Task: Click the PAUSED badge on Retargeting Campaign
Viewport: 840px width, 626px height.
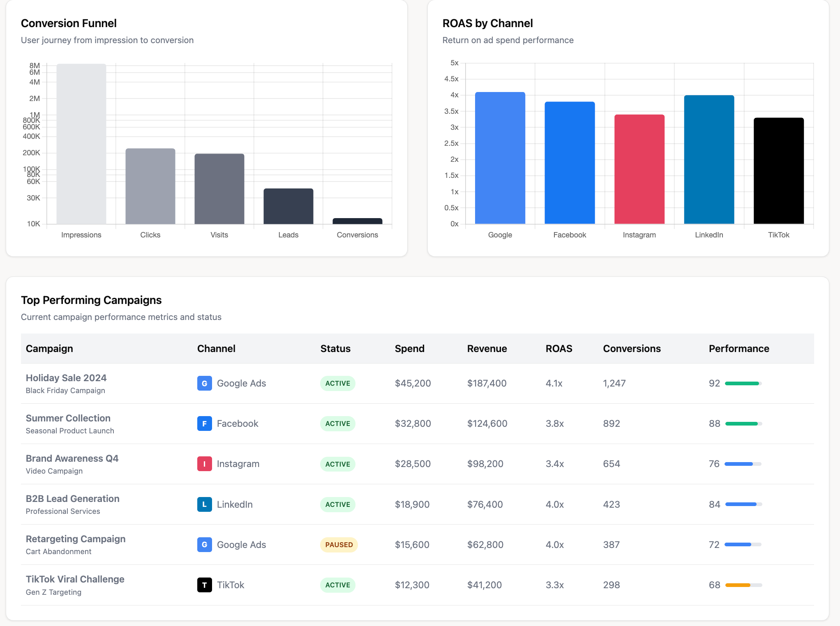Action: 338,545
